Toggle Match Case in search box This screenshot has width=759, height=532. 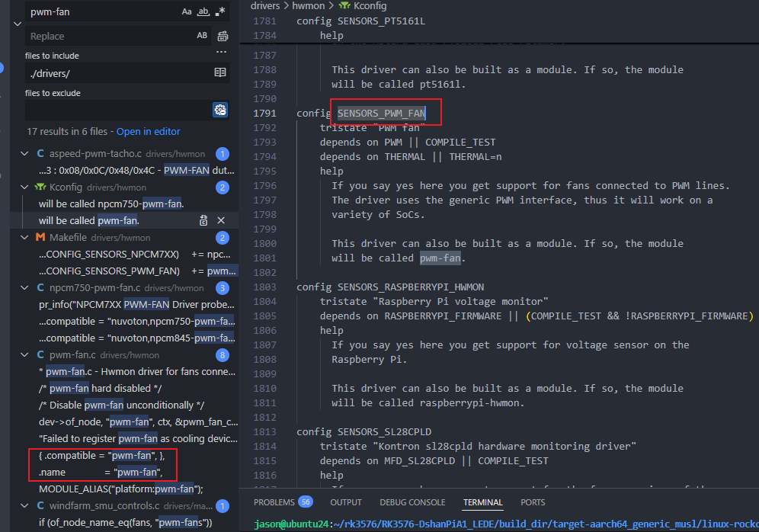[x=187, y=12]
